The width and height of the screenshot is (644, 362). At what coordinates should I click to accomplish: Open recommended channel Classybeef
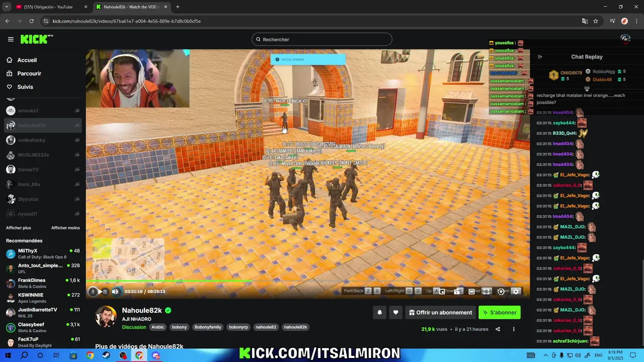[x=43, y=327]
